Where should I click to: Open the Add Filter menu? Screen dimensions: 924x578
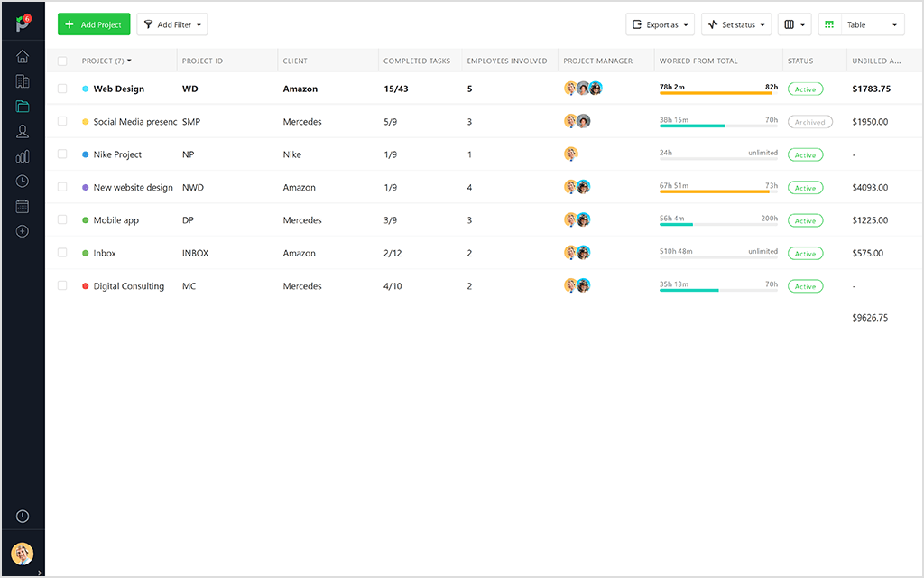[171, 24]
